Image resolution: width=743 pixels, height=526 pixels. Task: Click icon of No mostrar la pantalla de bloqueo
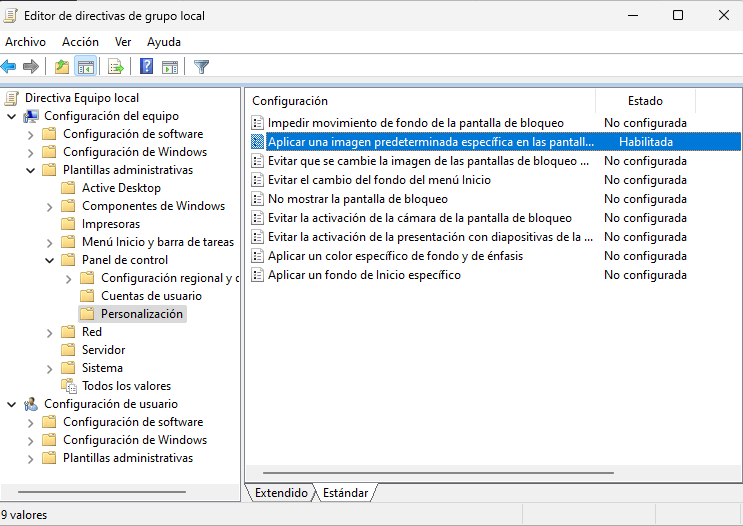257,199
